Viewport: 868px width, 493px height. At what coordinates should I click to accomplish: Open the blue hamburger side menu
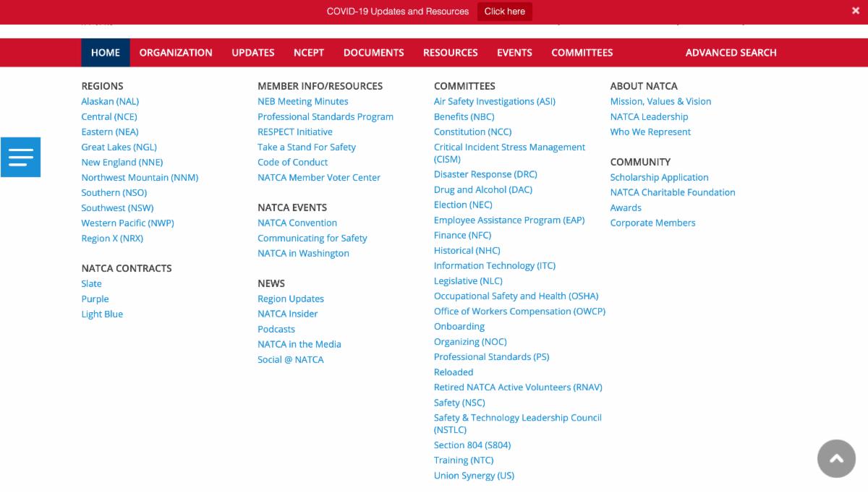[x=20, y=157]
